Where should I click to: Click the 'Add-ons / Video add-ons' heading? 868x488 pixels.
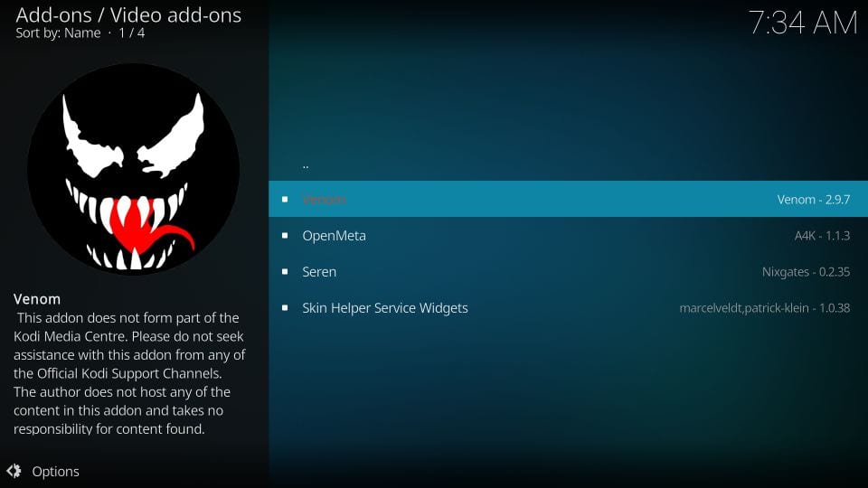[x=128, y=15]
